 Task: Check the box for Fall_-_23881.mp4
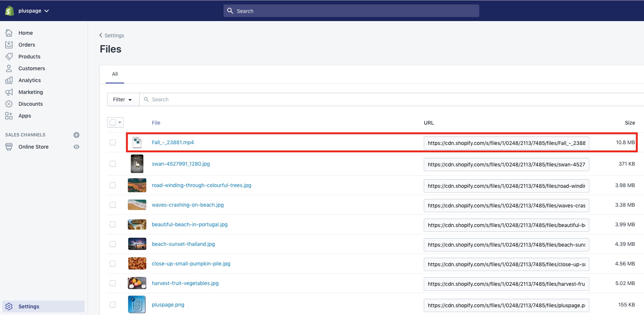pos(113,142)
